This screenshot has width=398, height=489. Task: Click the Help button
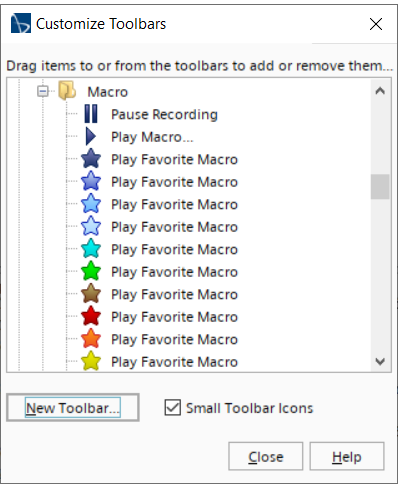347,456
